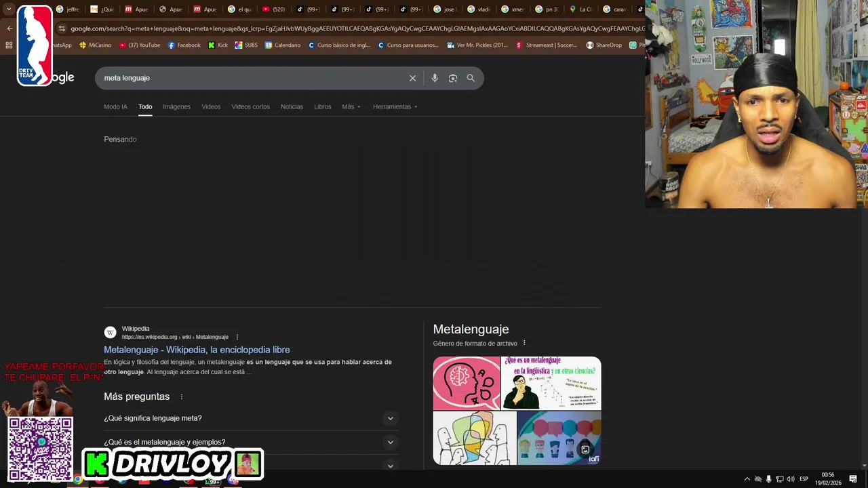Open speech bubbles thumbnail image
This screenshot has height=488, width=868.
(559, 438)
